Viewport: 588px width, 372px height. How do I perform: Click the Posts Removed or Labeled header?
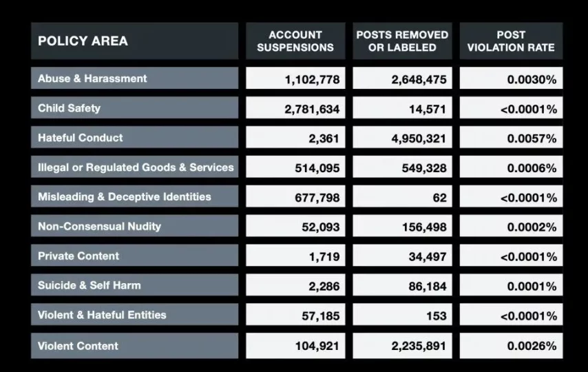(402, 41)
